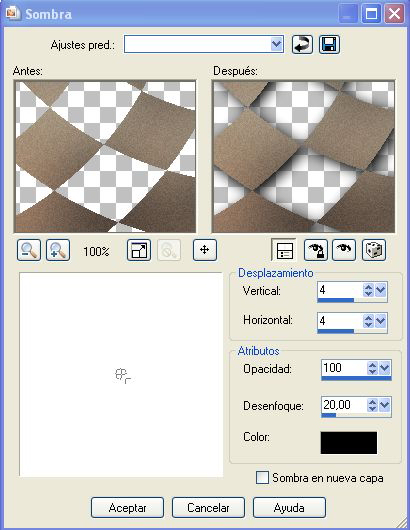The image size is (410, 530).
Task: Click inside the Horizontal offset value field
Action: coord(340,320)
